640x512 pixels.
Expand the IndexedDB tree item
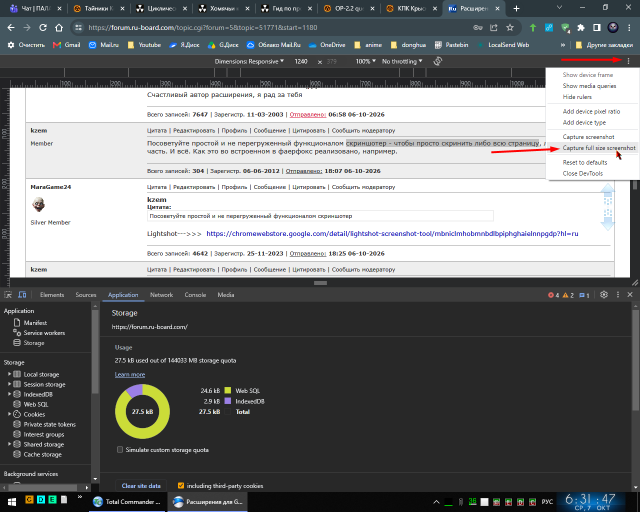click(x=9, y=394)
